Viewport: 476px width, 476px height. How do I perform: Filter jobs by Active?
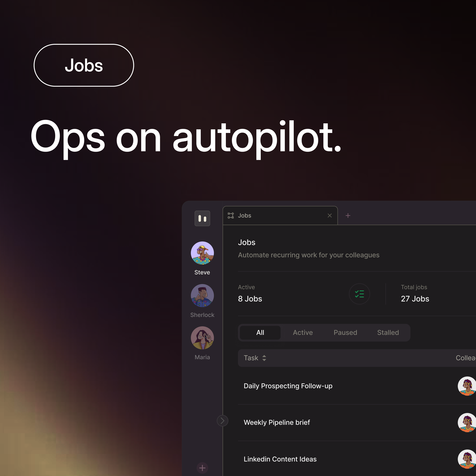click(303, 332)
